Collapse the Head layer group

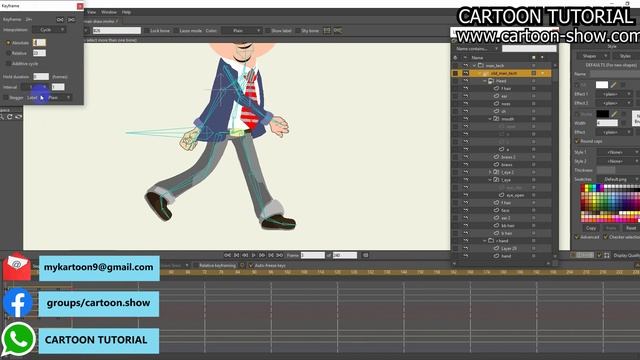[484, 81]
